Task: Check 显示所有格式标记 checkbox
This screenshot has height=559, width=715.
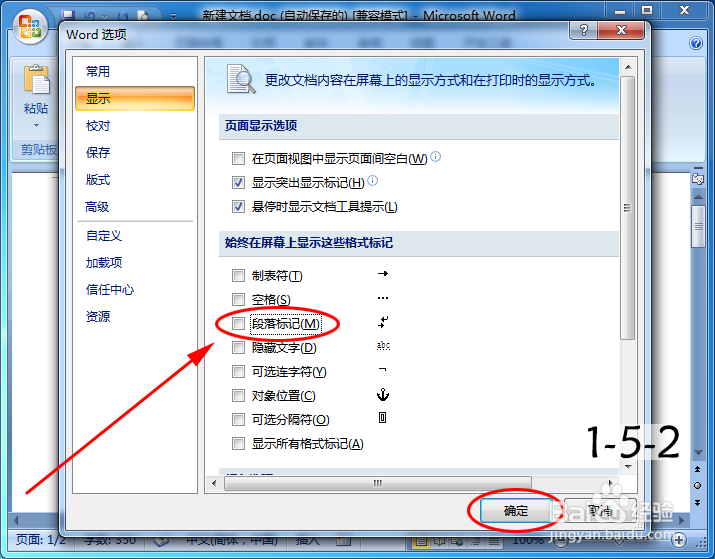Action: [x=238, y=444]
